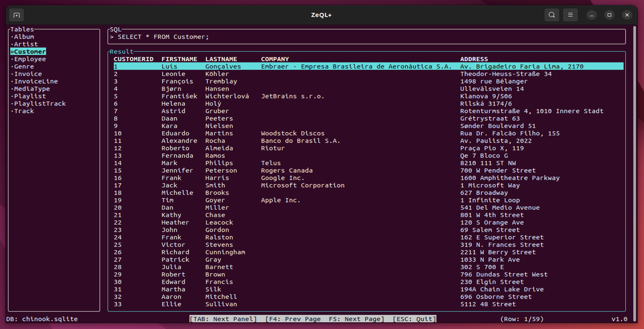The width and height of the screenshot is (644, 329).
Task: Click the TAB: Next Panel hint
Action: (223, 319)
